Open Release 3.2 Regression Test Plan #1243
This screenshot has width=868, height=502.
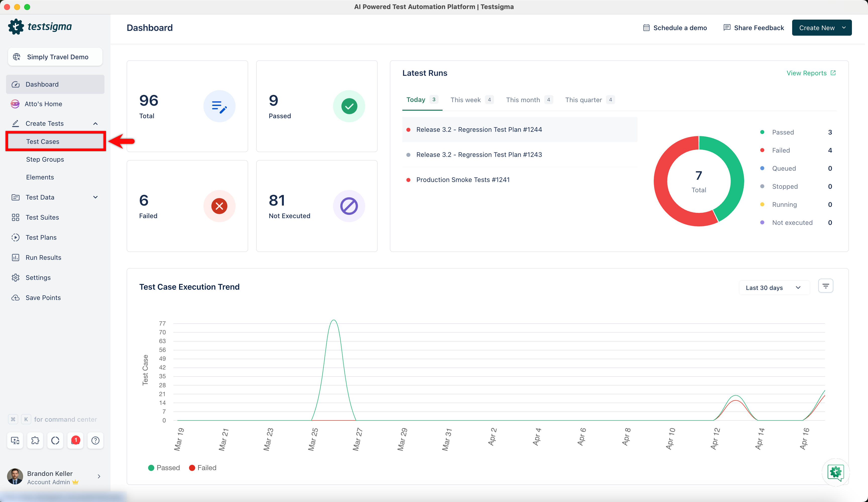click(519, 155)
